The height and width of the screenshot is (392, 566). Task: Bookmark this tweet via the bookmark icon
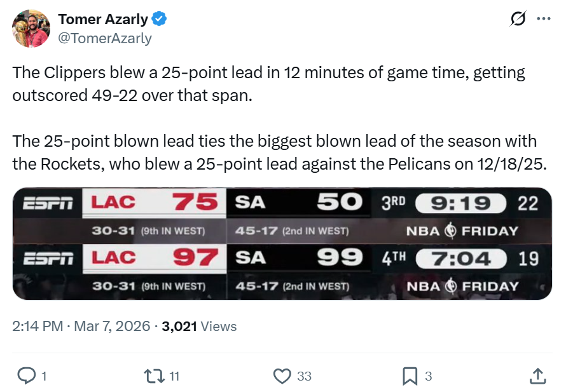pos(410,376)
